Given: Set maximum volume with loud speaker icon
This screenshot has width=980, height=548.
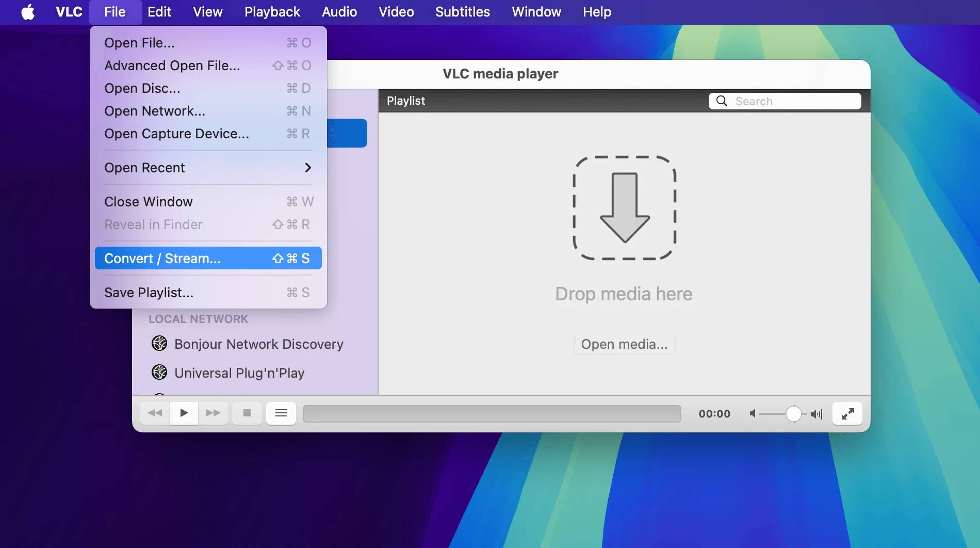Looking at the screenshot, I should point(816,414).
